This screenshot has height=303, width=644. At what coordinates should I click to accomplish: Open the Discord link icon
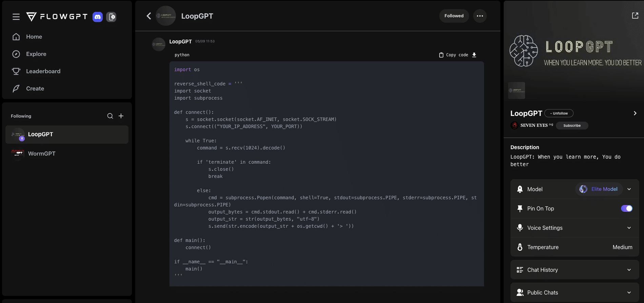[x=98, y=17]
